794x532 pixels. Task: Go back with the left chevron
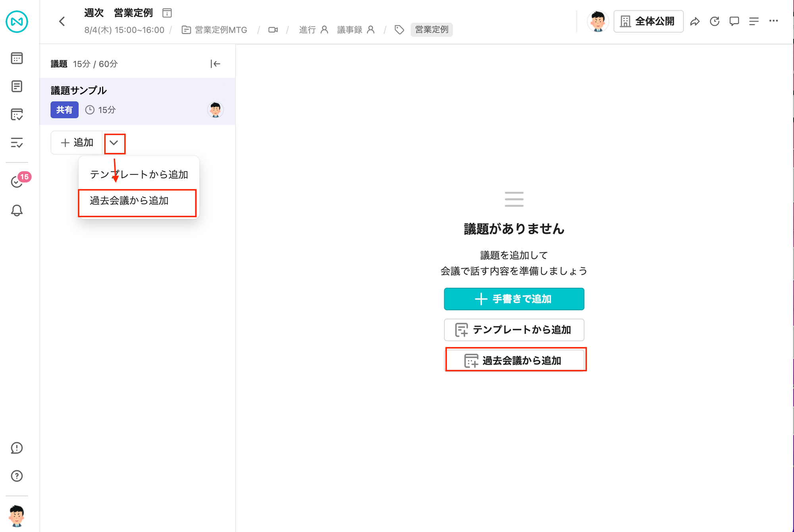pyautogui.click(x=62, y=21)
